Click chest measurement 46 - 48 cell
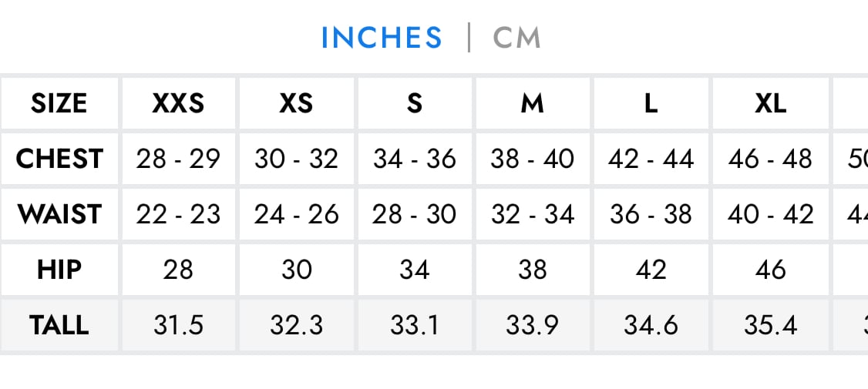The image size is (868, 389). point(770,159)
